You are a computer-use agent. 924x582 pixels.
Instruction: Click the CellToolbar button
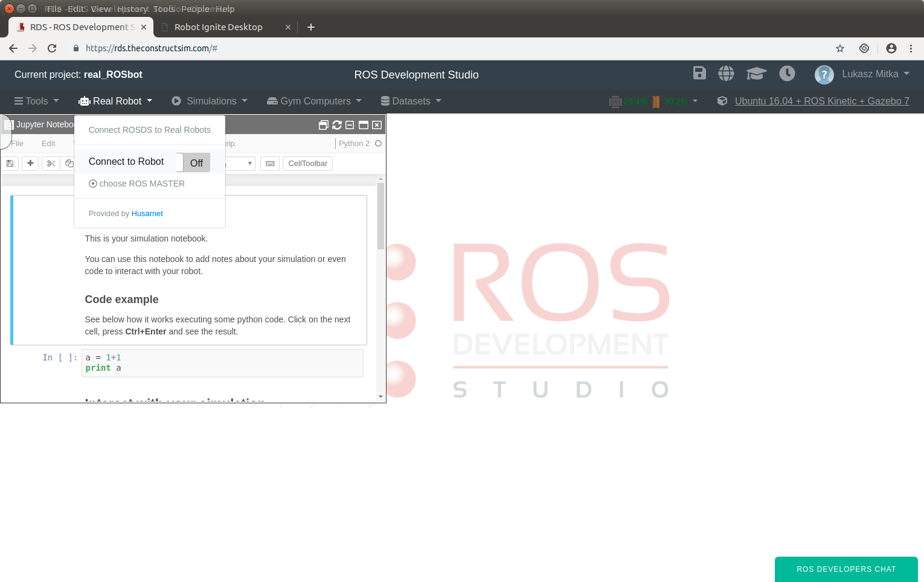coord(307,164)
